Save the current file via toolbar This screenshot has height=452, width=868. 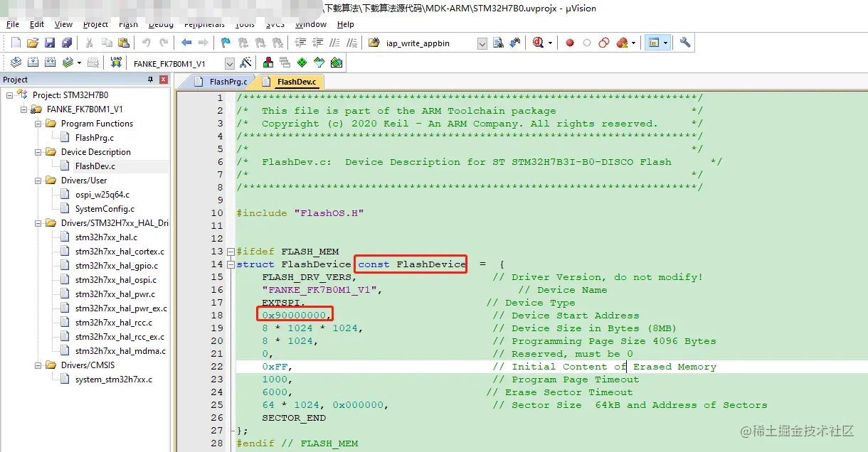point(50,43)
